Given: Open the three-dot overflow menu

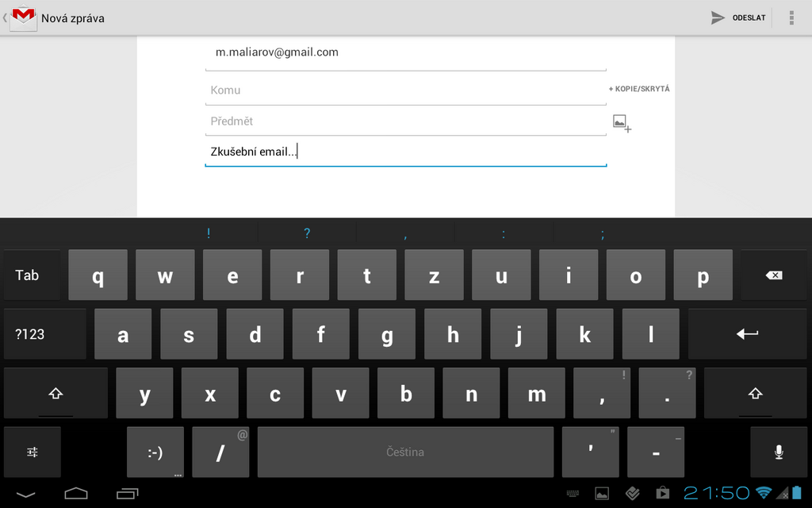Looking at the screenshot, I should coord(791,17).
